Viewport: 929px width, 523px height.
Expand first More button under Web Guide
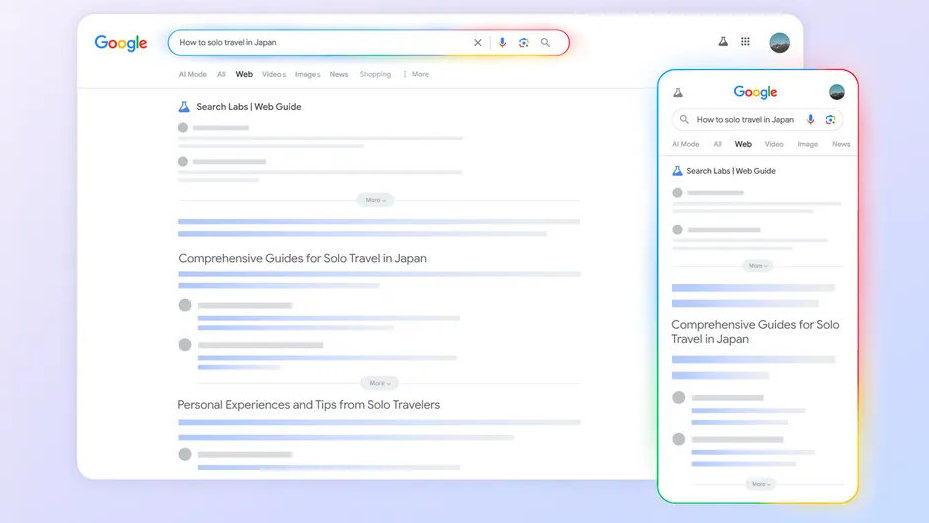375,200
